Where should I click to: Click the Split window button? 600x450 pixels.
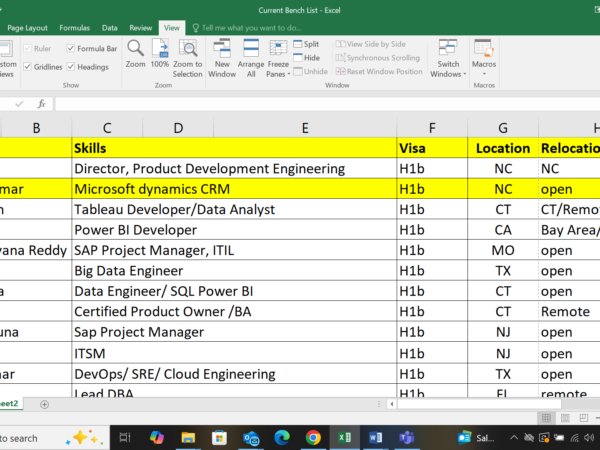(x=305, y=44)
